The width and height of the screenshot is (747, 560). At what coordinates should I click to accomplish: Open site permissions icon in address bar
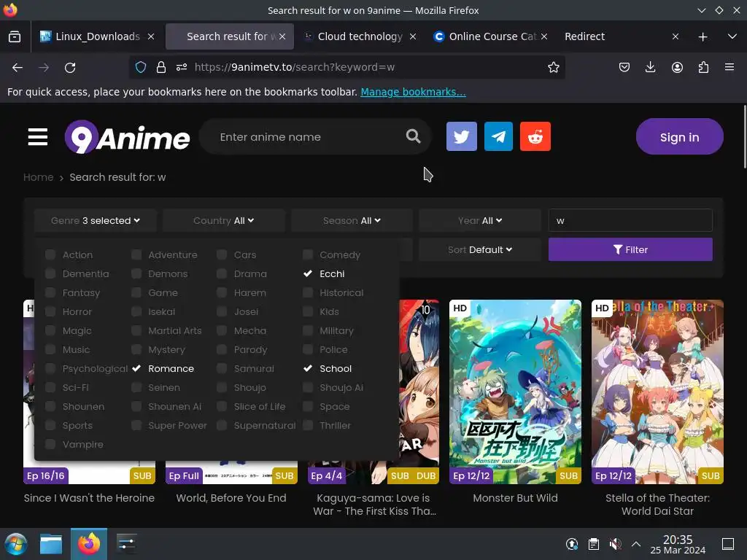182,67
